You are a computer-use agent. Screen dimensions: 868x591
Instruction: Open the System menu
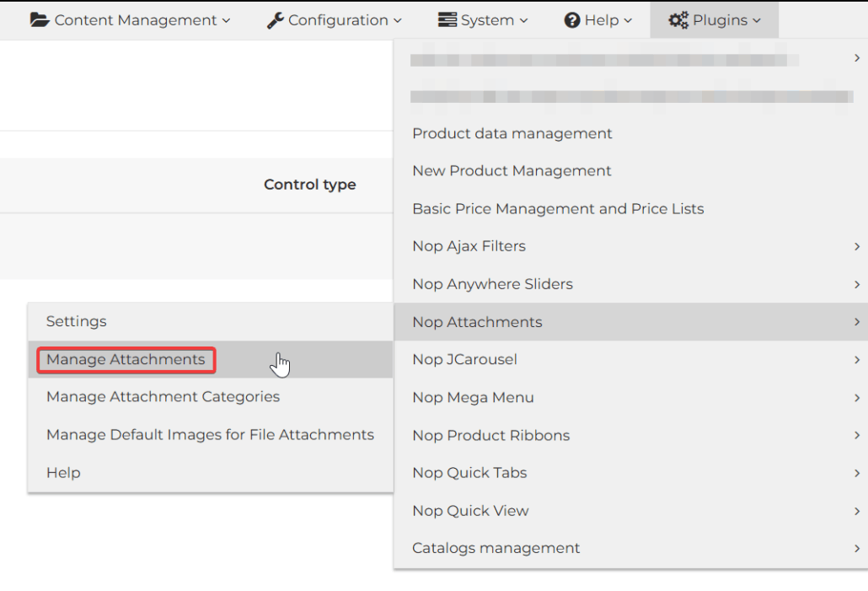[x=483, y=20]
